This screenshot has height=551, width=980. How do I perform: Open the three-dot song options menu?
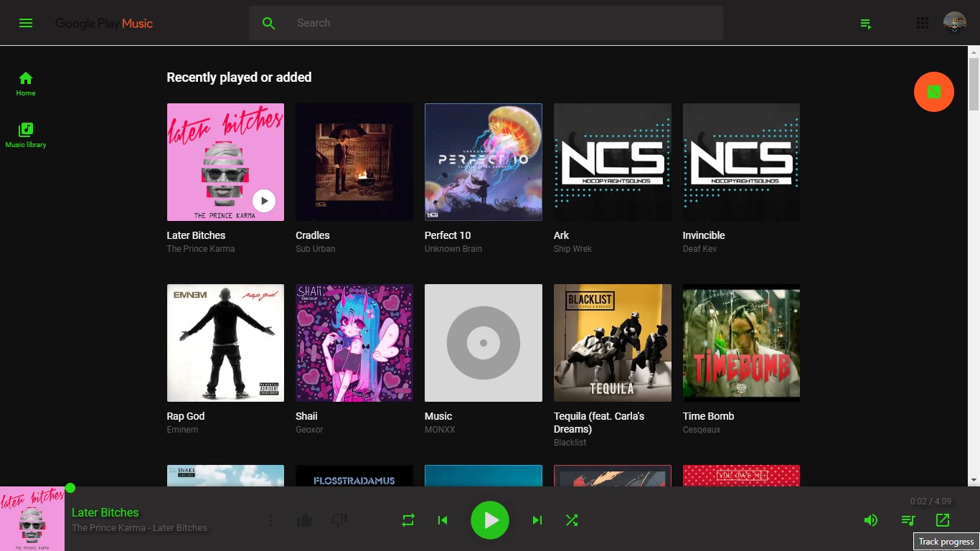tap(270, 520)
